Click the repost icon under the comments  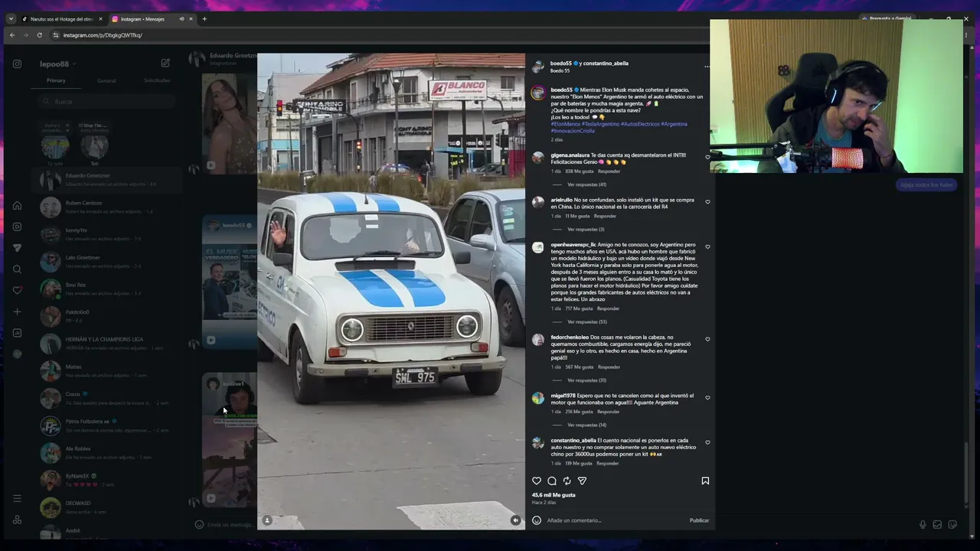(x=567, y=481)
